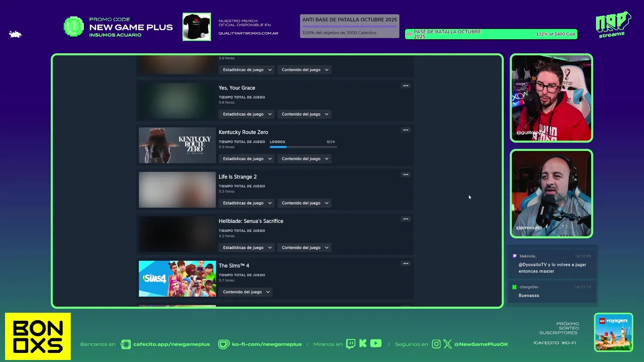Click the @NewGamePlusOK handle
This screenshot has height=362, width=644.
[481, 344]
